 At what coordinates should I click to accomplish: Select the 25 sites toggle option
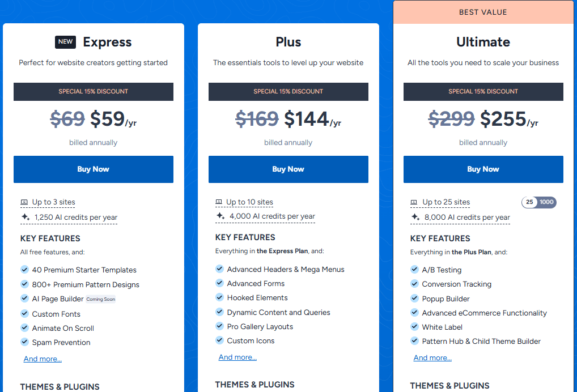coord(530,202)
